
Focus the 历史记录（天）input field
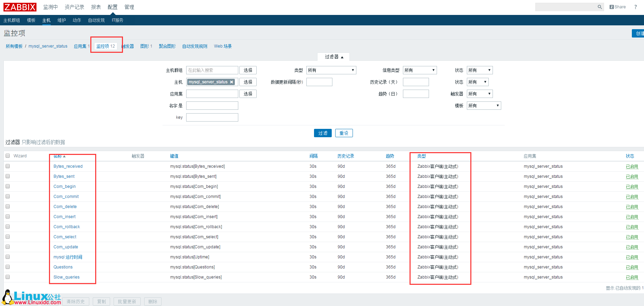(x=416, y=82)
